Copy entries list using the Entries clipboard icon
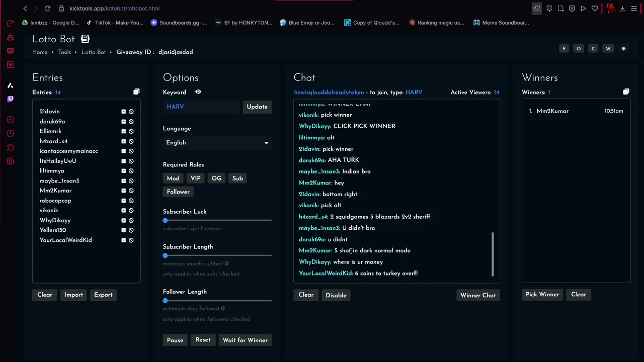Screen dimensions: 644x362 (x=136, y=92)
